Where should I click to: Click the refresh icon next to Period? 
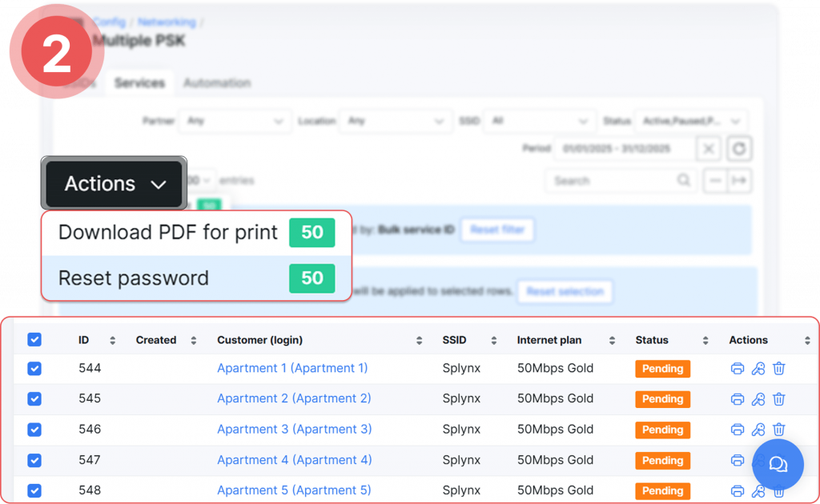739,149
